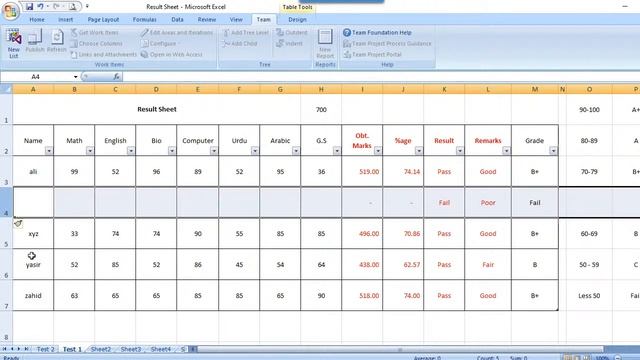Image resolution: width=640 pixels, height=360 pixels.
Task: Open the Grade column filter dropdown
Action: (553, 151)
